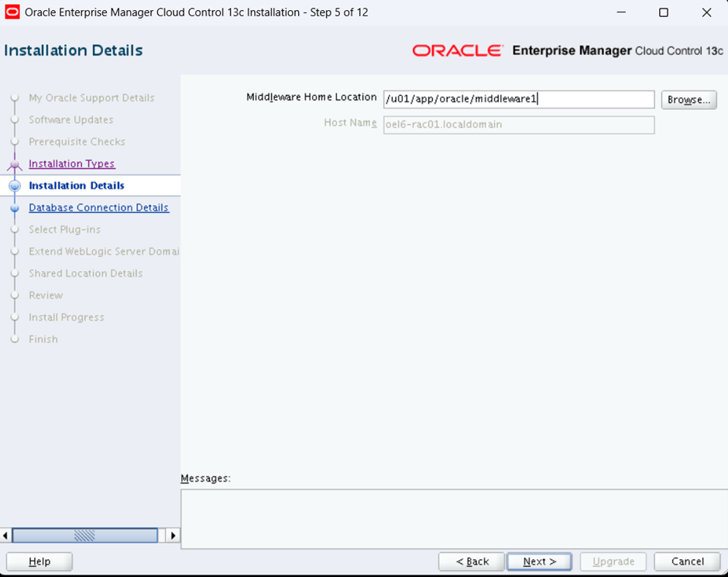Click the Database Connection Details step bullet
728x577 pixels.
pos(15,208)
